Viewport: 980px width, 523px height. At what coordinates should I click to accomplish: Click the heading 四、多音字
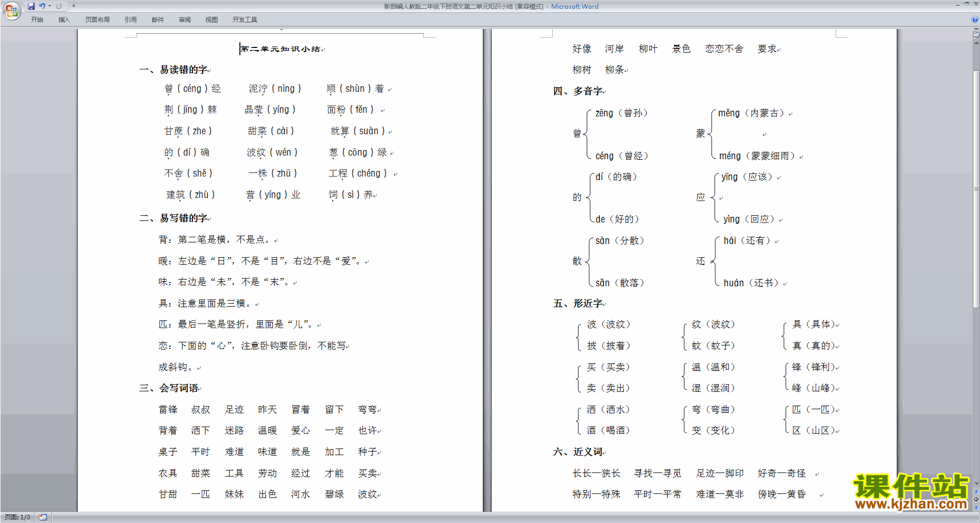(x=578, y=91)
